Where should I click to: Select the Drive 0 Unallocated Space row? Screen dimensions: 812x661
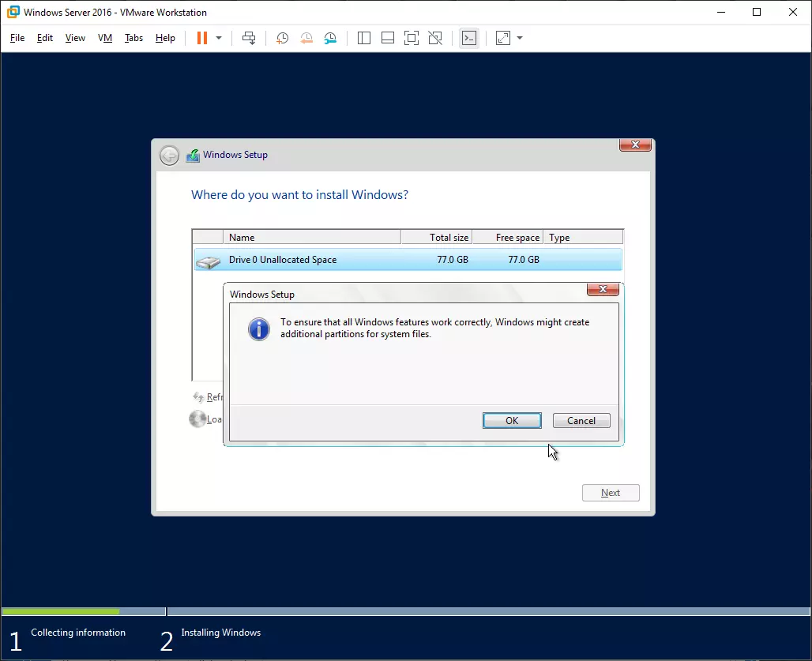click(408, 259)
